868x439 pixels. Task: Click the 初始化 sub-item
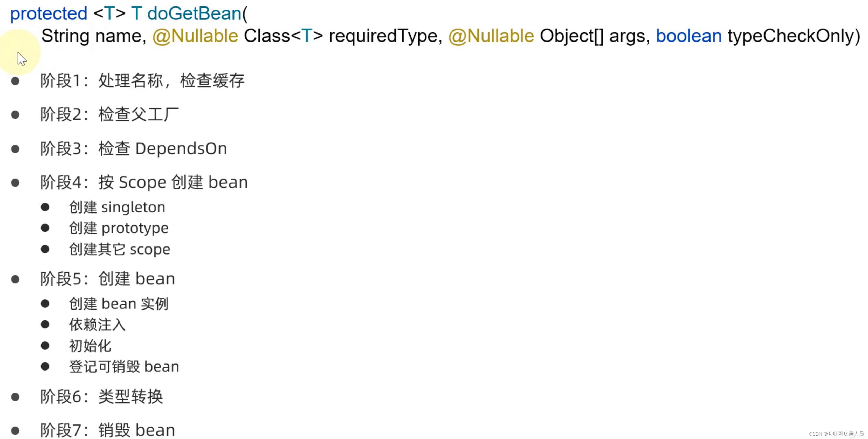point(90,346)
